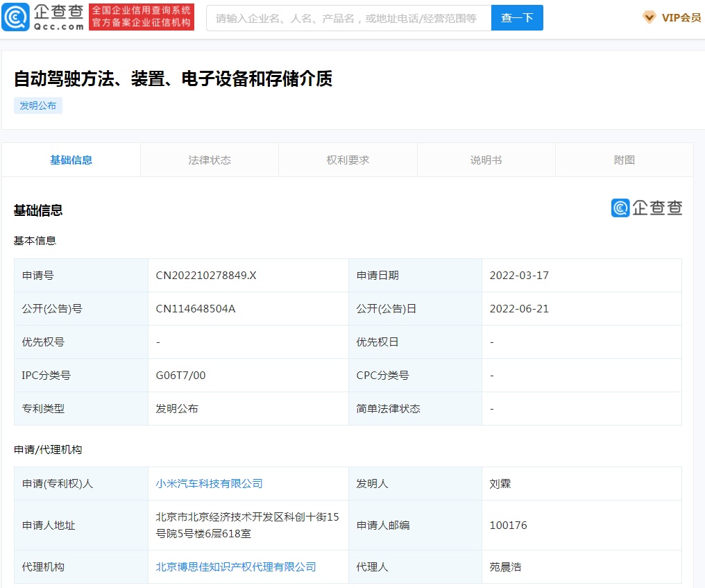
Task: Open the VIP会员 link
Action: coord(681,18)
